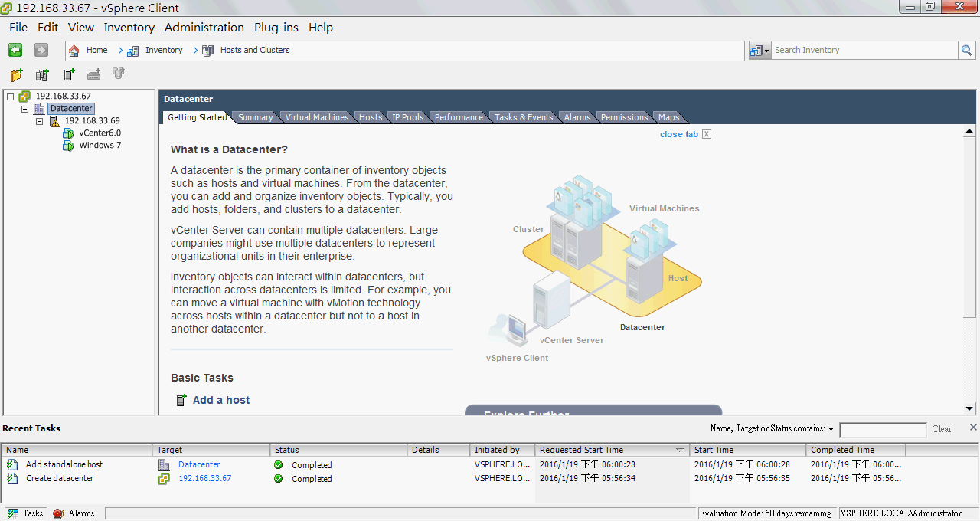The height and width of the screenshot is (521, 980).
Task: Open the Help menu
Action: (321, 28)
